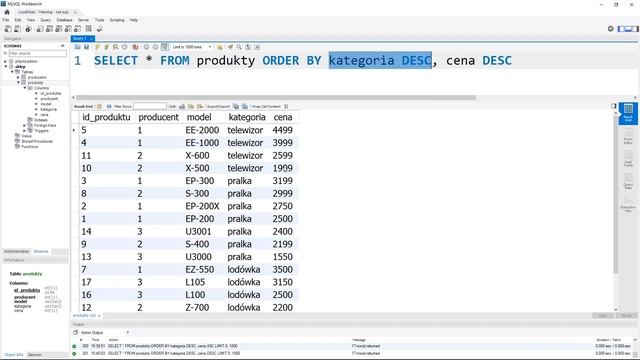Click the kategoria column header
The image size is (640, 360).
[247, 117]
